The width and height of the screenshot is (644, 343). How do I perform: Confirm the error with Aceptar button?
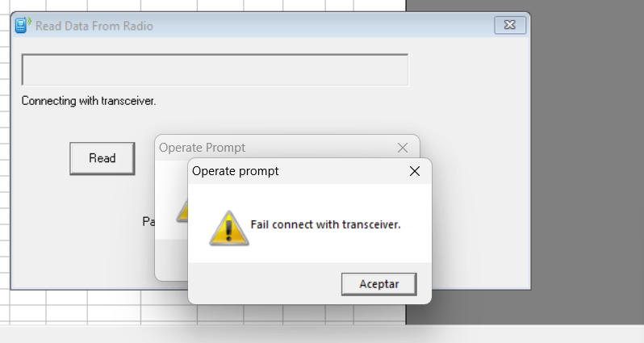[379, 284]
